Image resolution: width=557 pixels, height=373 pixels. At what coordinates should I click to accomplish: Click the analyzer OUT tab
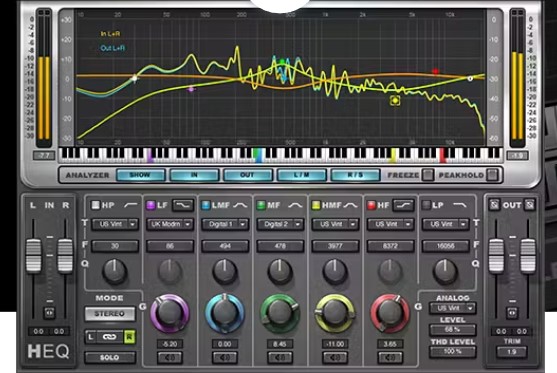click(x=248, y=175)
